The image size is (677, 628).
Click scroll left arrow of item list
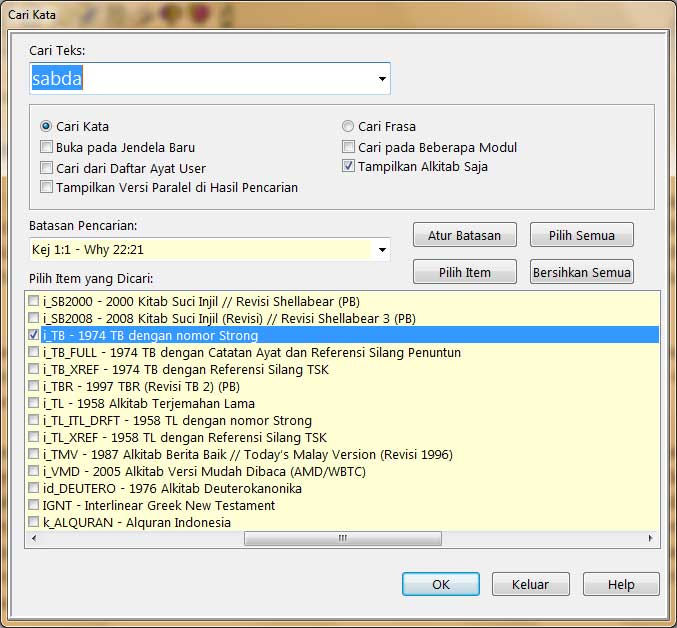(34, 538)
